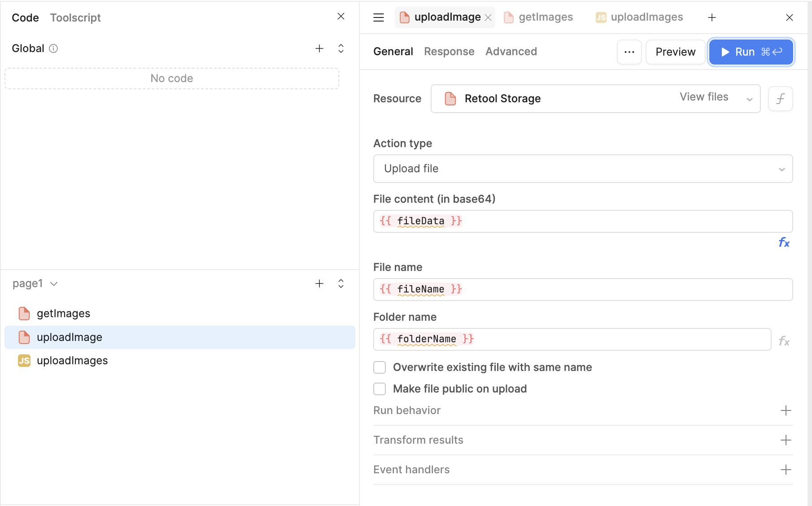Click the Preview button
Image resolution: width=812 pixels, height=506 pixels.
coord(675,52)
